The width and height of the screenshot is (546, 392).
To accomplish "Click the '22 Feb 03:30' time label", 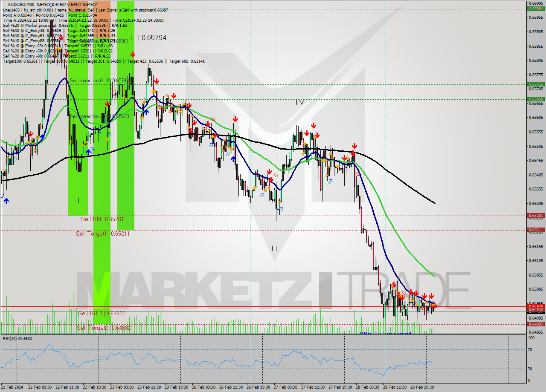I will pos(40,387).
